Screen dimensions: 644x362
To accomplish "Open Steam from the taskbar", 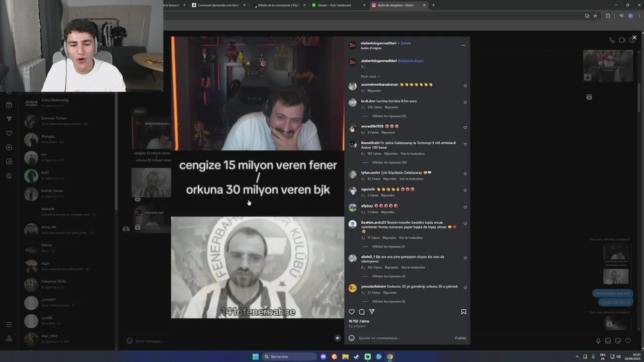I will click(x=356, y=357).
